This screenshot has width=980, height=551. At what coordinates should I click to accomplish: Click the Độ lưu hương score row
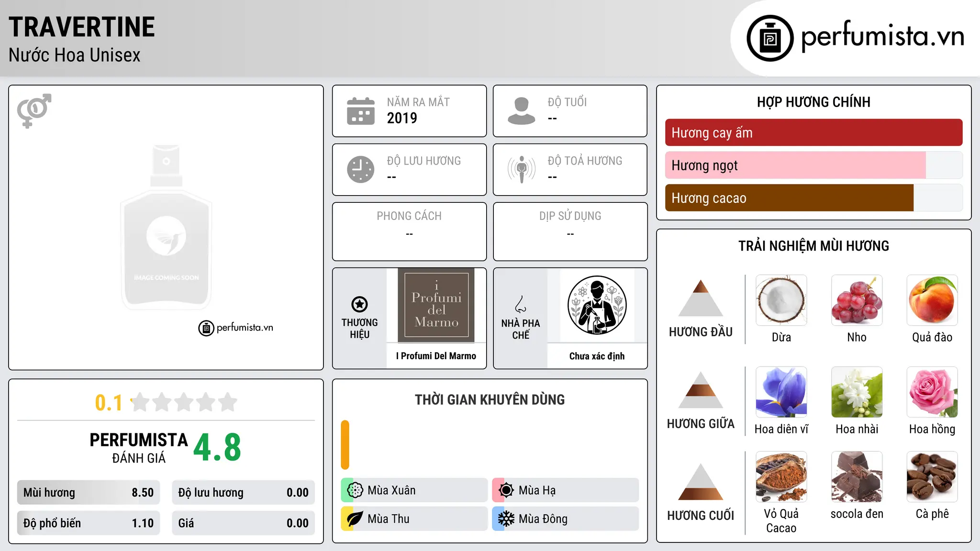pos(243,493)
